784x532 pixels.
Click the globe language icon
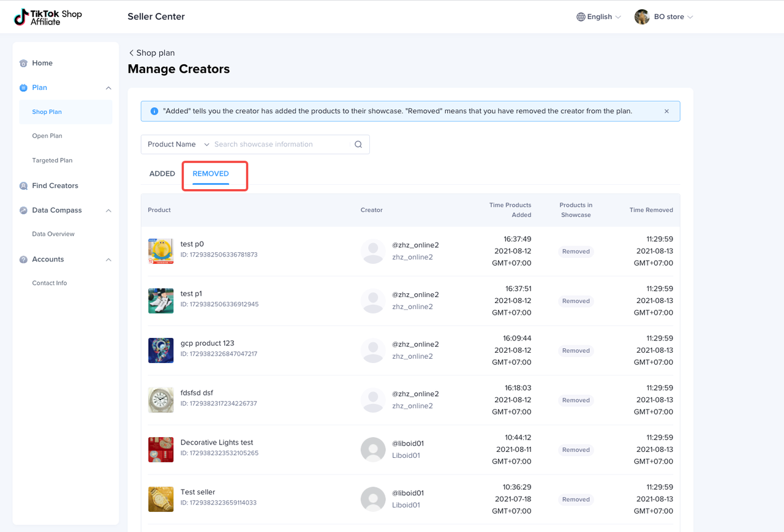(x=581, y=17)
